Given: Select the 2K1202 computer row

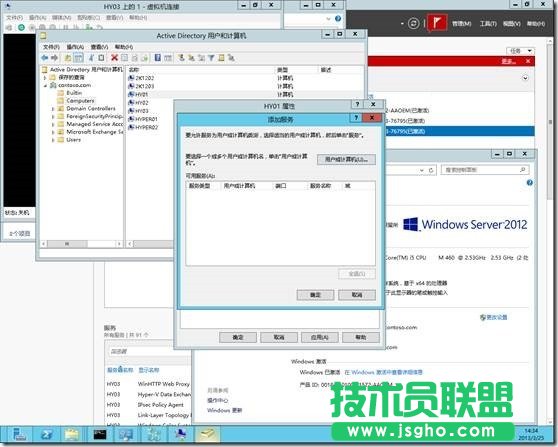Looking at the screenshot, I should pos(246,78).
